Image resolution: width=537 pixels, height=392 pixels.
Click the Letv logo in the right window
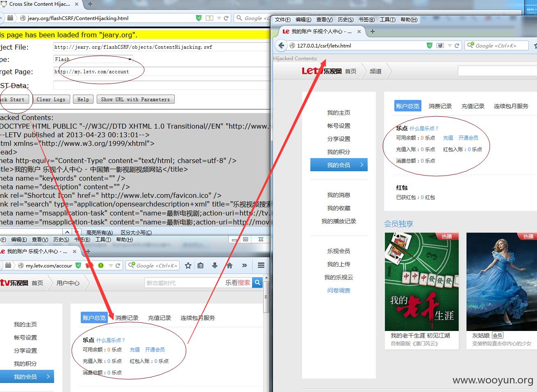322,71
